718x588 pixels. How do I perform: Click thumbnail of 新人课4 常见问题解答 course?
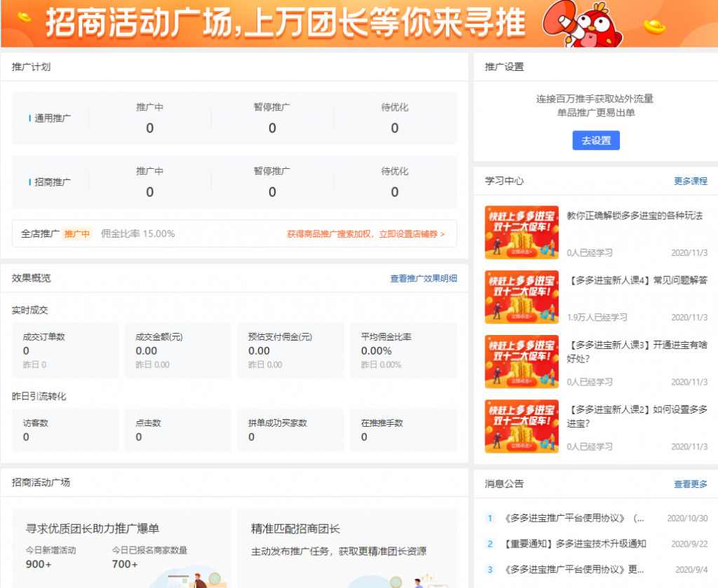point(522,297)
